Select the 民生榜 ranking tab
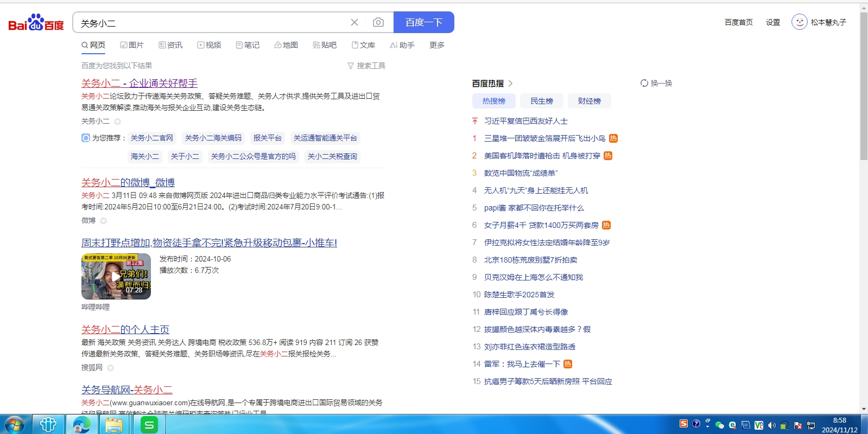Viewport: 868px width, 434px height. coord(542,101)
